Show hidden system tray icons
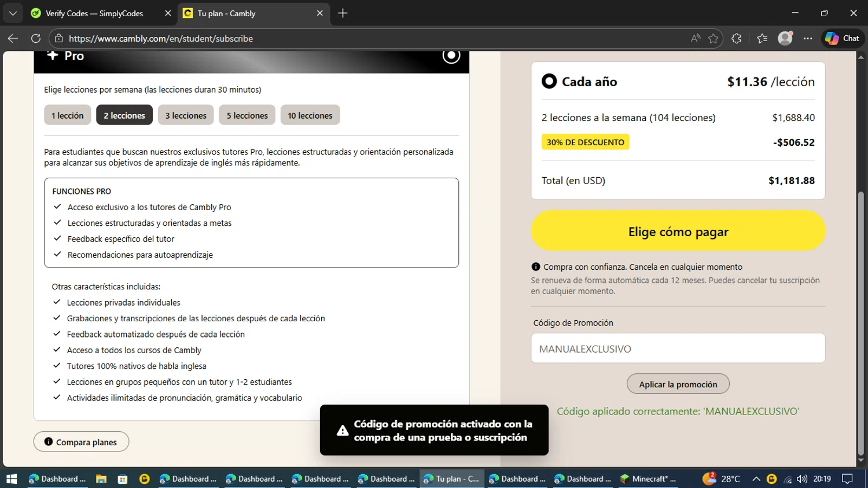Viewport: 868px width, 488px height. point(756,479)
